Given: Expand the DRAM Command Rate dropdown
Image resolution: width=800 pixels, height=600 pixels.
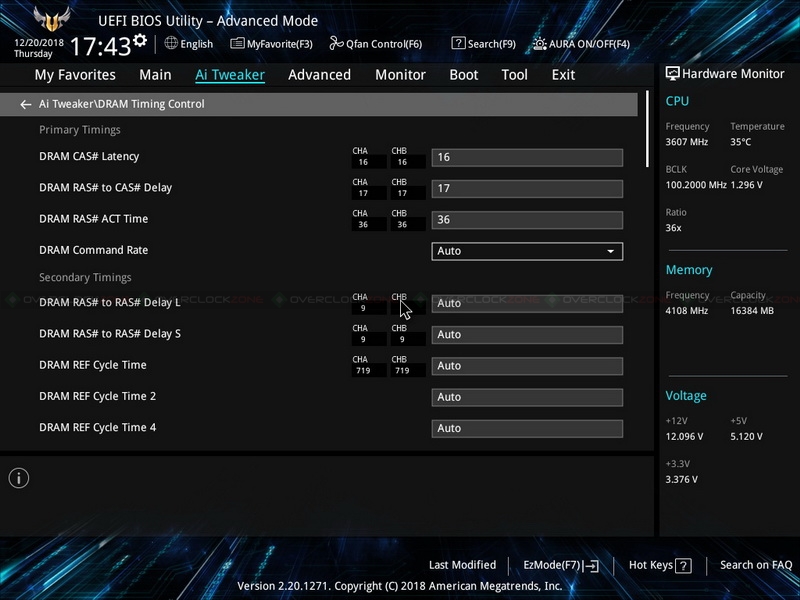Looking at the screenshot, I should tap(527, 251).
